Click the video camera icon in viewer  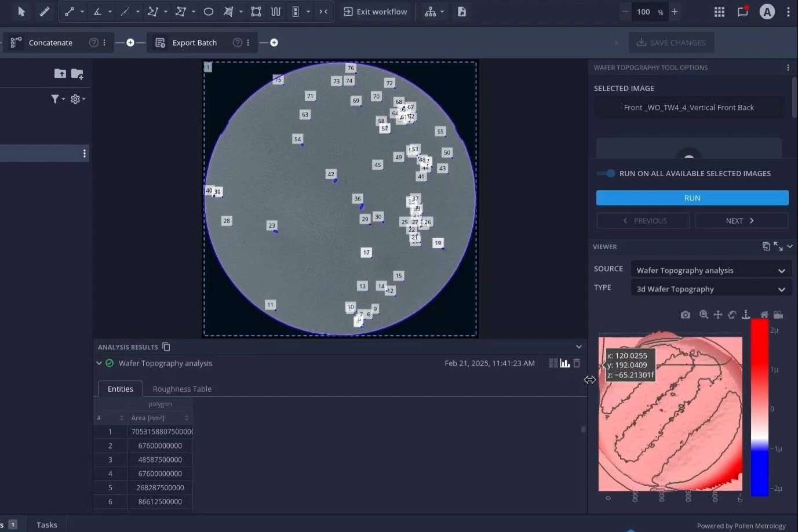pyautogui.click(x=778, y=315)
